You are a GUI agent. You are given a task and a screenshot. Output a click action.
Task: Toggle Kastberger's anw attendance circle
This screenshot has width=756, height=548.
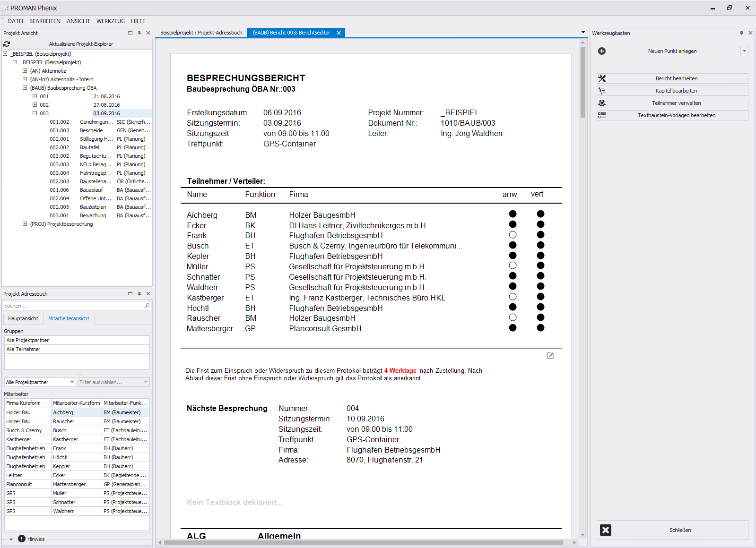[513, 297]
